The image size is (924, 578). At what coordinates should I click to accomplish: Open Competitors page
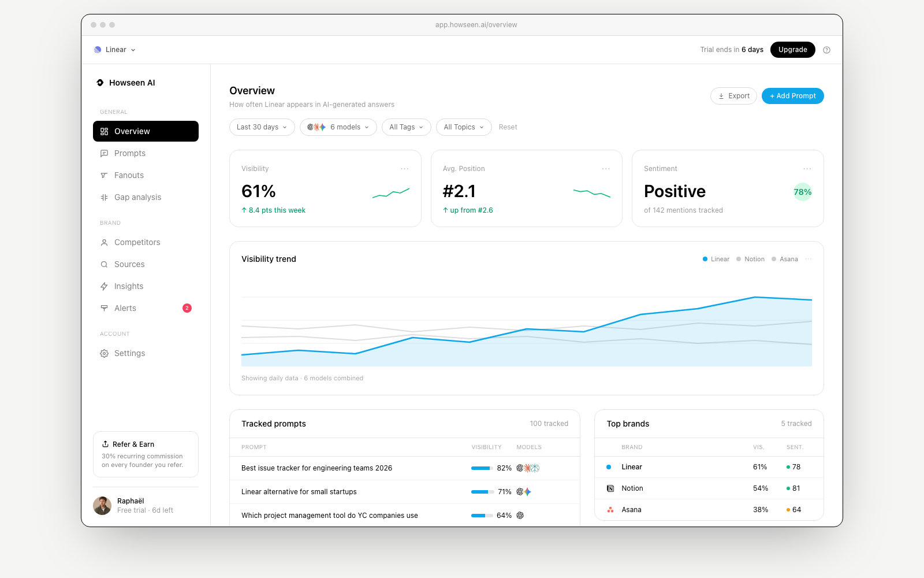146,242
